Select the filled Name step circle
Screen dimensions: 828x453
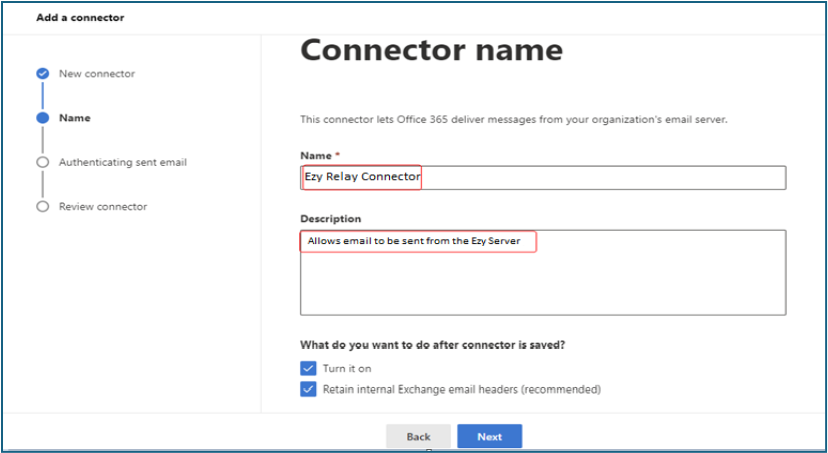pos(43,118)
